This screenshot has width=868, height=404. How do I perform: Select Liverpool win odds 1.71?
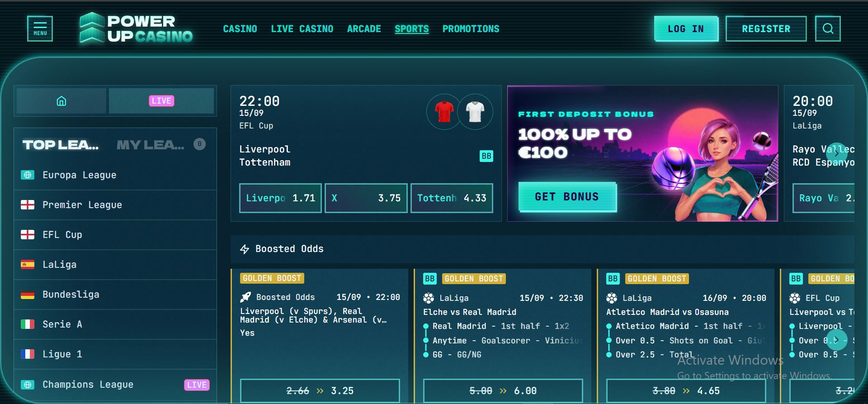pyautogui.click(x=280, y=198)
